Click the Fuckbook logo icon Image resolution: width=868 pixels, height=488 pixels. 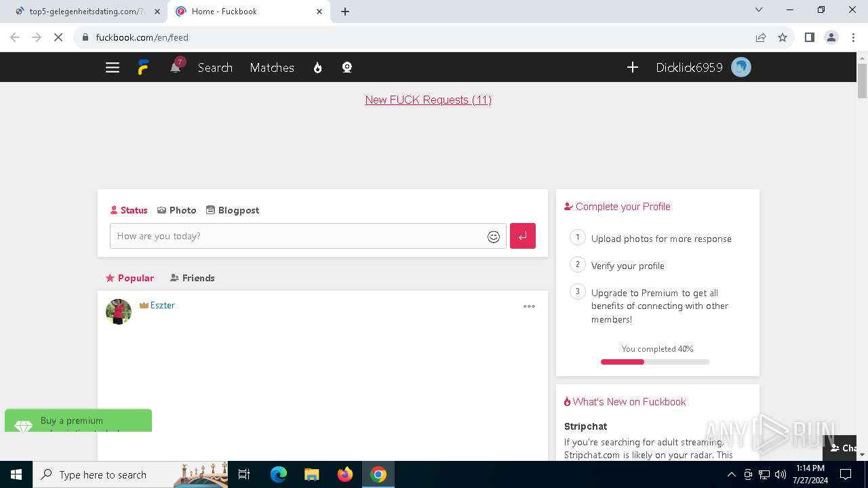pos(144,68)
